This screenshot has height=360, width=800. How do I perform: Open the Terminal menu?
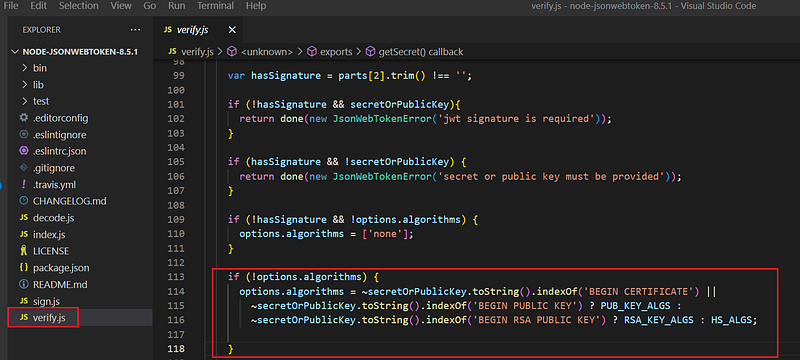coord(215,6)
